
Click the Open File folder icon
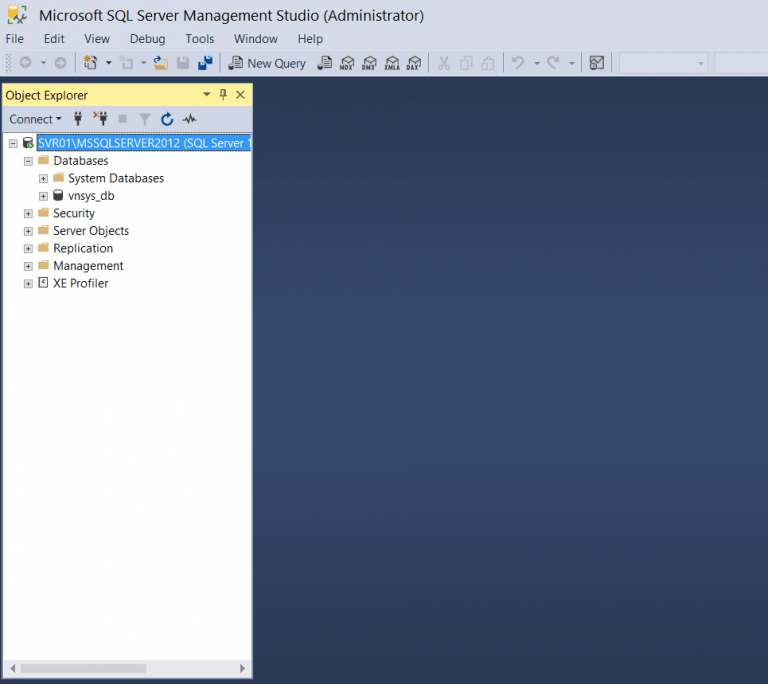(x=160, y=63)
